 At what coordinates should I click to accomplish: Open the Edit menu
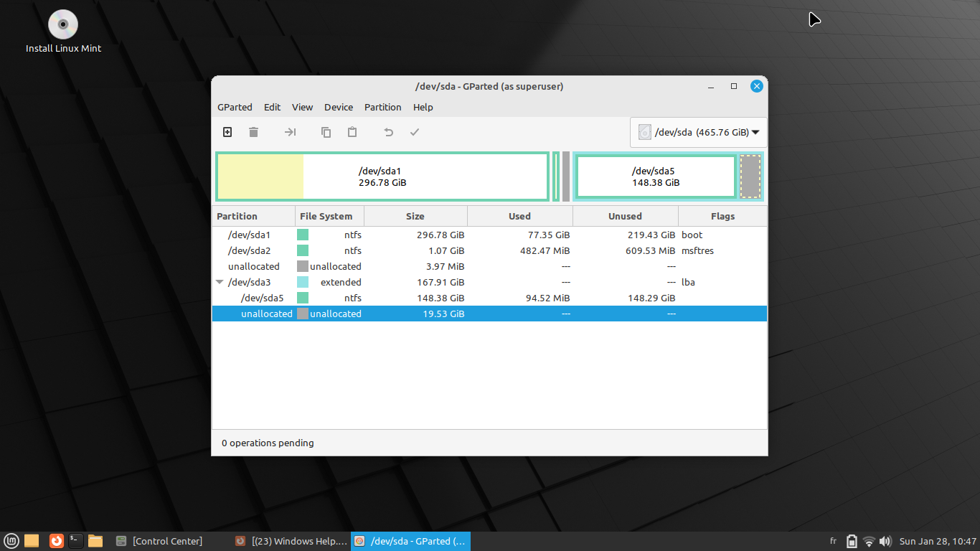pos(272,107)
